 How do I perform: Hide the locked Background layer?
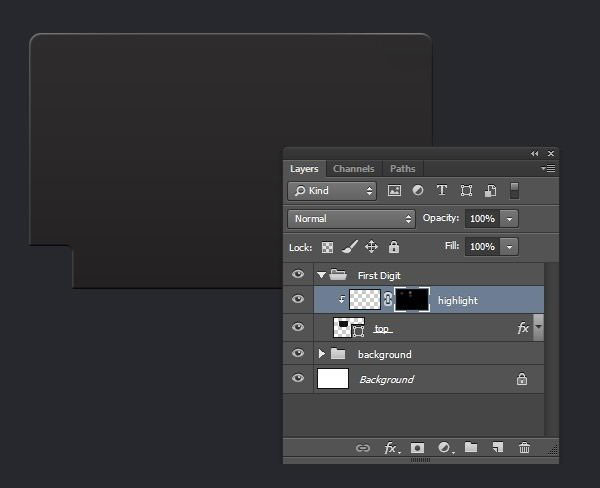pos(298,379)
